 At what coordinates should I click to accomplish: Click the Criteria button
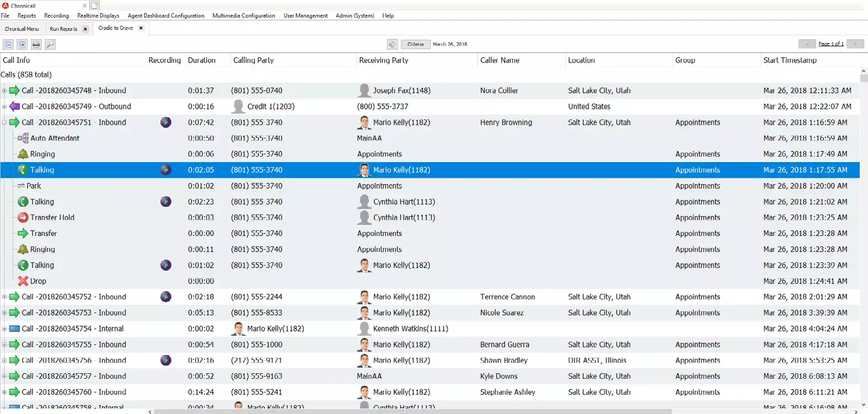click(x=415, y=44)
